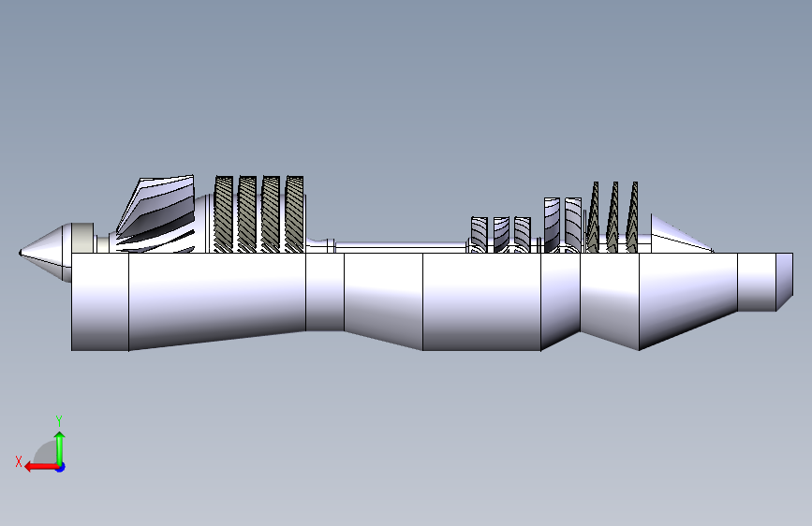Click the red X axis arrow on triad
Image resolution: width=812 pixels, height=526 pixels.
point(40,467)
